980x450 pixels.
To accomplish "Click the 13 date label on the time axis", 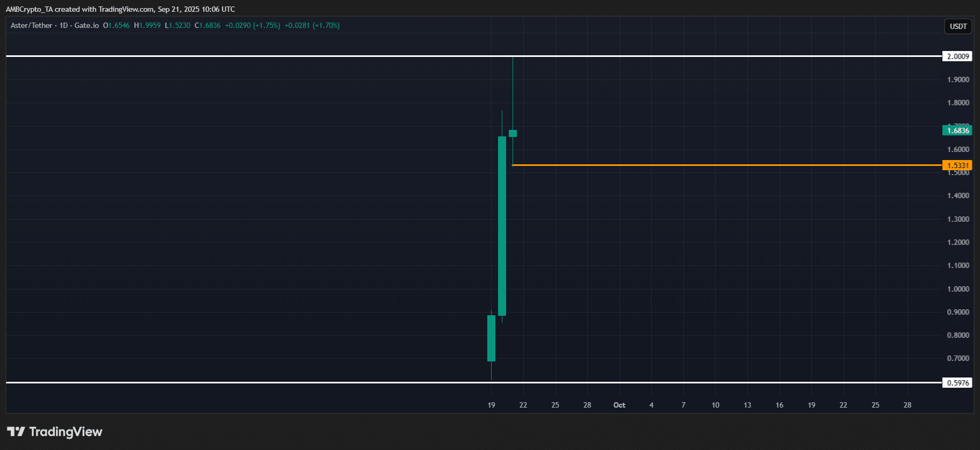I will click(x=747, y=405).
